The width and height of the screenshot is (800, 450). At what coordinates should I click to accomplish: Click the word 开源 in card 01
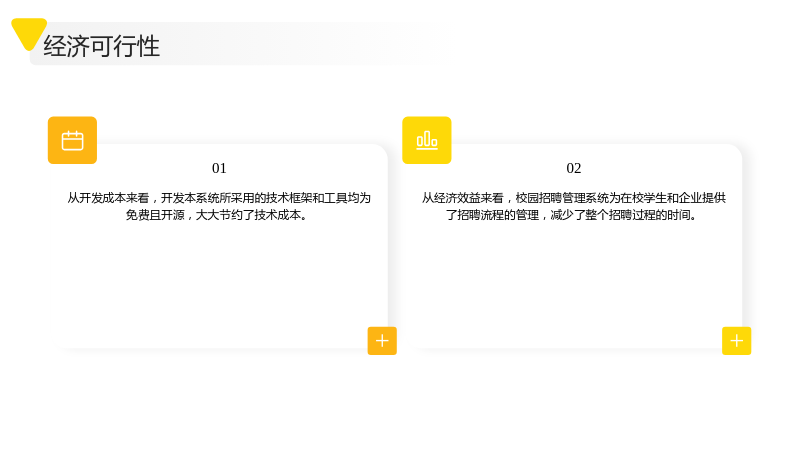[173, 215]
